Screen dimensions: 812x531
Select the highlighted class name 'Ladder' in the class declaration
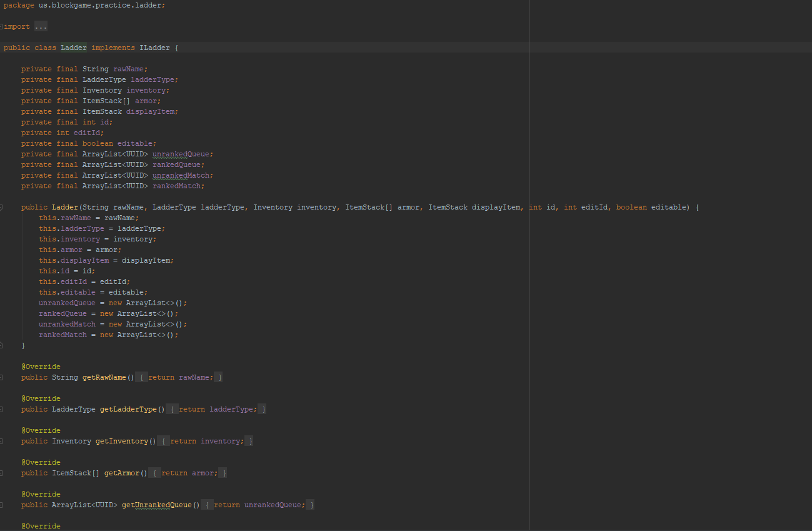click(74, 48)
